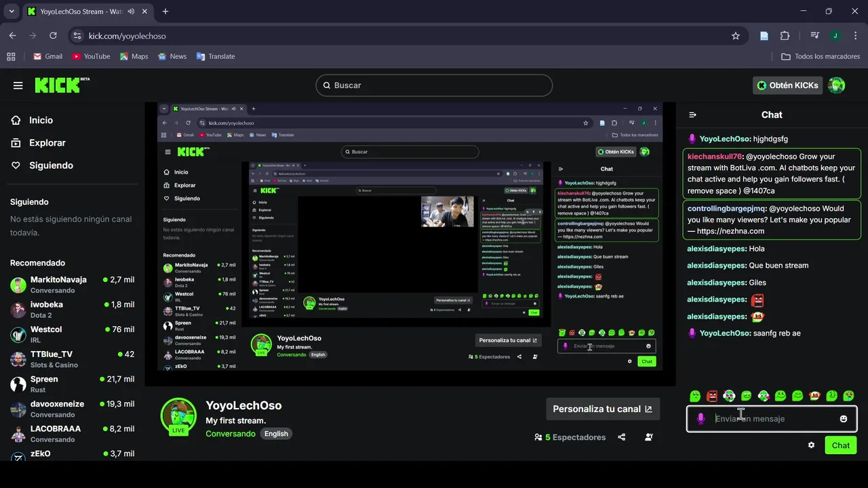Viewport: 868px width, 488px height.
Task: Click the live stream video player
Action: [x=410, y=244]
